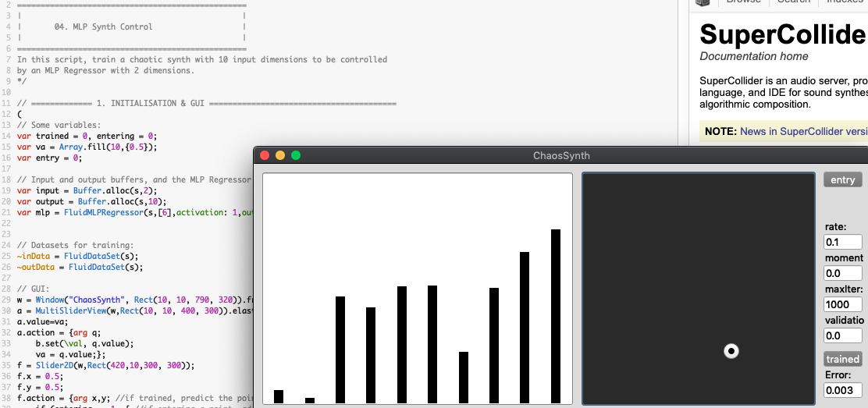Place cursor on the 'var entry = 0;' line
The height and width of the screenshot is (408, 868).
(49, 158)
